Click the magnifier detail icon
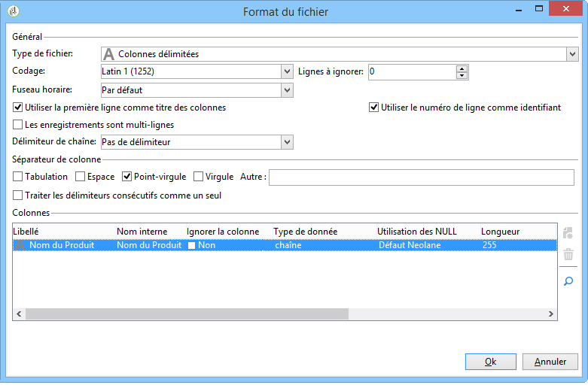The image size is (588, 388). coord(568,281)
